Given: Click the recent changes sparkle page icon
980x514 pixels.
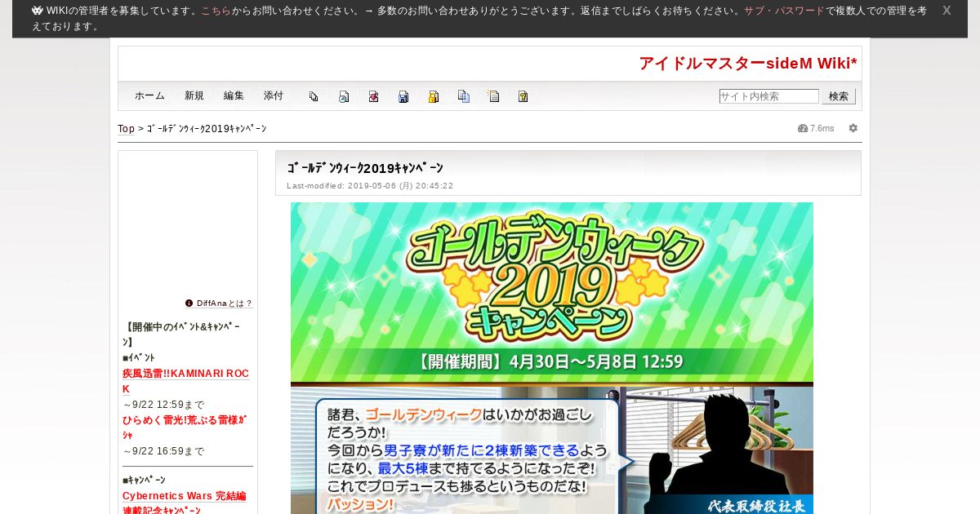Looking at the screenshot, I should (493, 96).
